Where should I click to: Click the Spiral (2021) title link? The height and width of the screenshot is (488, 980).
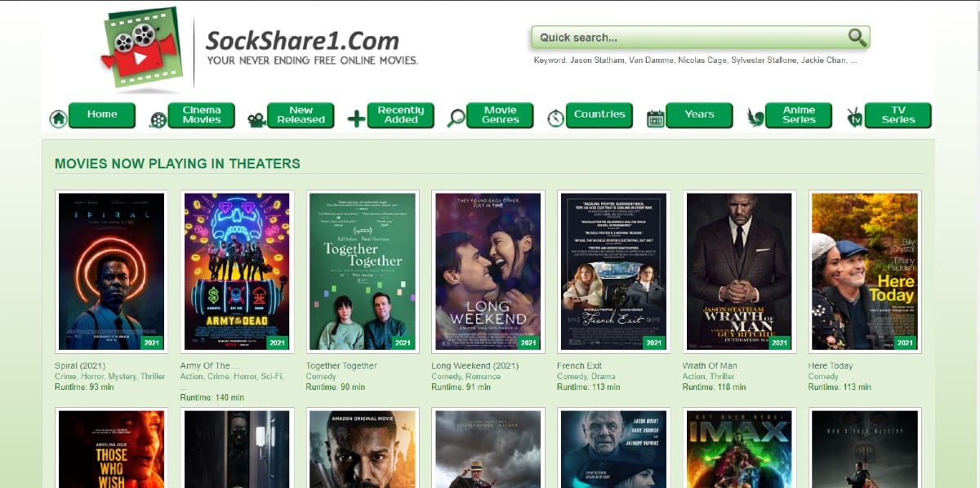click(80, 365)
